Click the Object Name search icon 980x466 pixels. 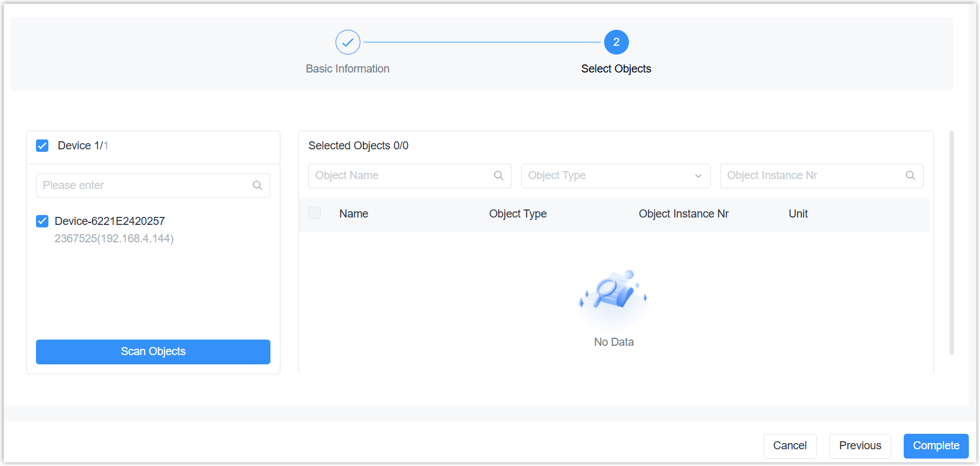point(499,175)
